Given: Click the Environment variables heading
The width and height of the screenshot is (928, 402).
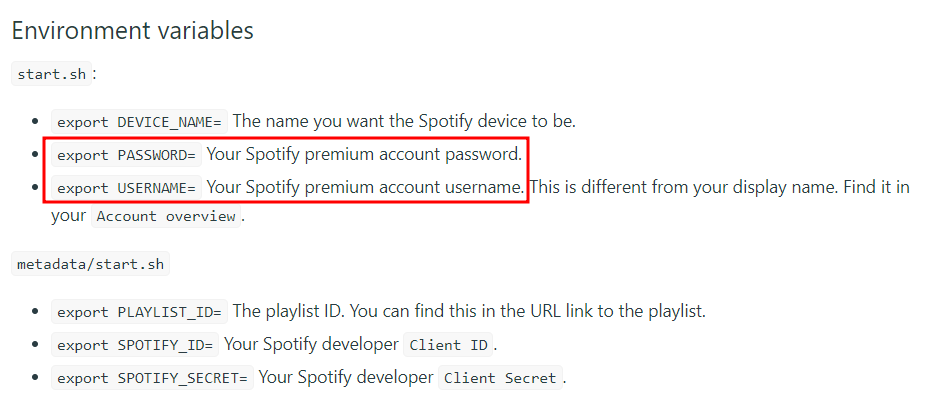Looking at the screenshot, I should tap(133, 30).
